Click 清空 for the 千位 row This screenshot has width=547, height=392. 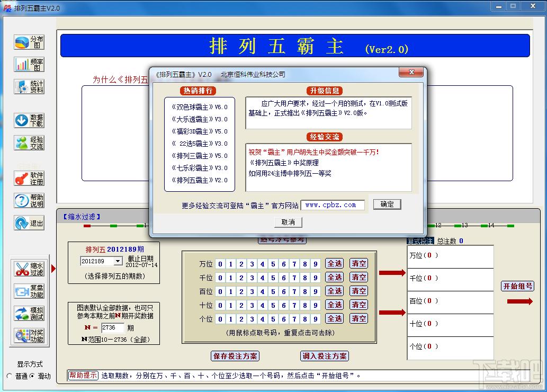pyautogui.click(x=358, y=277)
